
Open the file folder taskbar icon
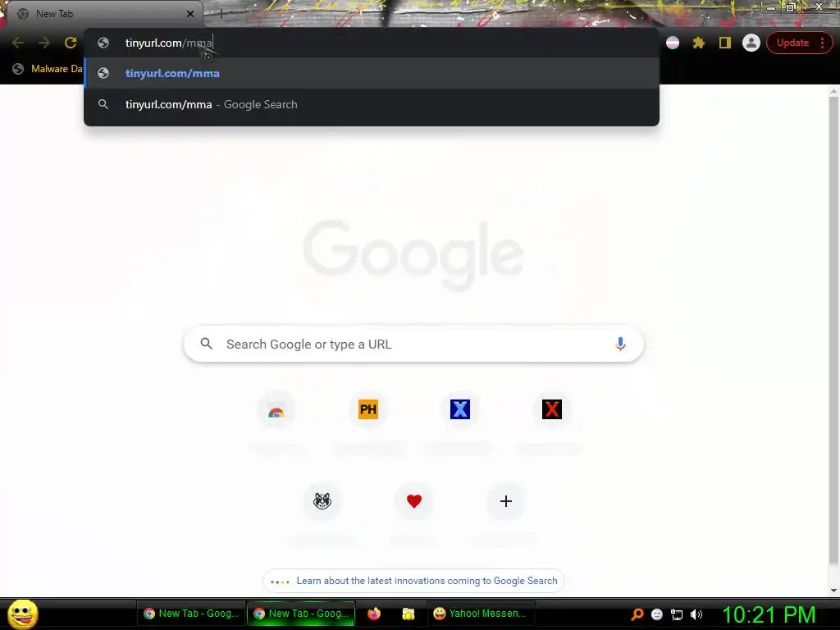[409, 614]
